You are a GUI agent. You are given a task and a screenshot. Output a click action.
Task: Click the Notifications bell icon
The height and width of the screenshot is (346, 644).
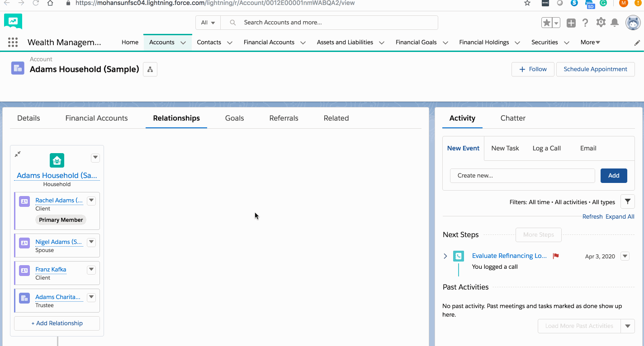[x=615, y=23]
